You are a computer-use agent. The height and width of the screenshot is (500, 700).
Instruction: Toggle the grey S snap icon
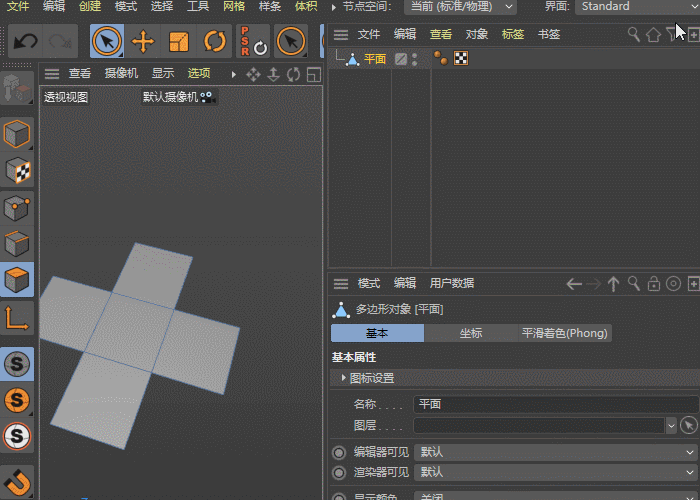pyautogui.click(x=17, y=364)
